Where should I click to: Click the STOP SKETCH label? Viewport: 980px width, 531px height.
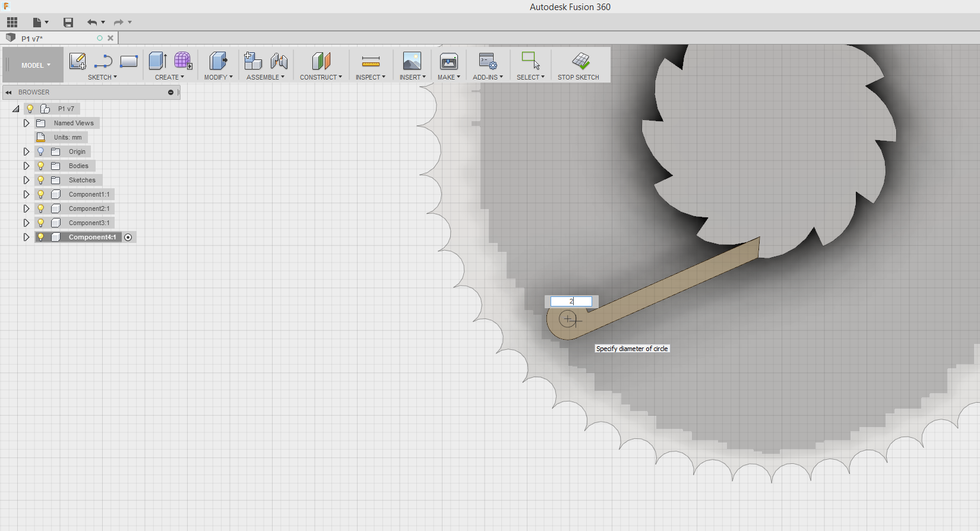(578, 77)
